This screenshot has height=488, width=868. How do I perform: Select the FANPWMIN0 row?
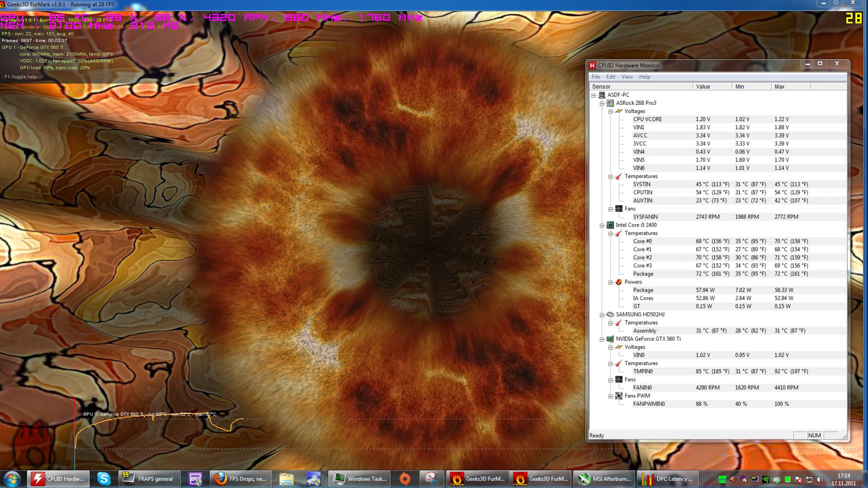coord(739,404)
